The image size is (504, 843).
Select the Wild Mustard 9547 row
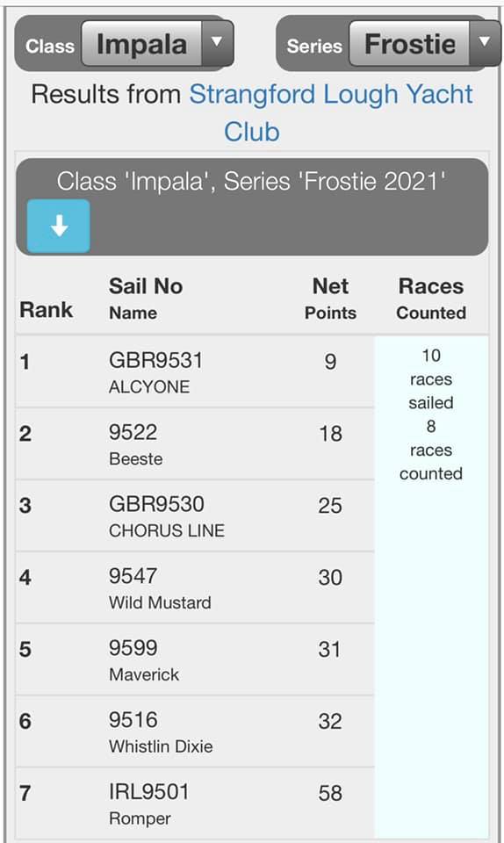pyautogui.click(x=195, y=588)
